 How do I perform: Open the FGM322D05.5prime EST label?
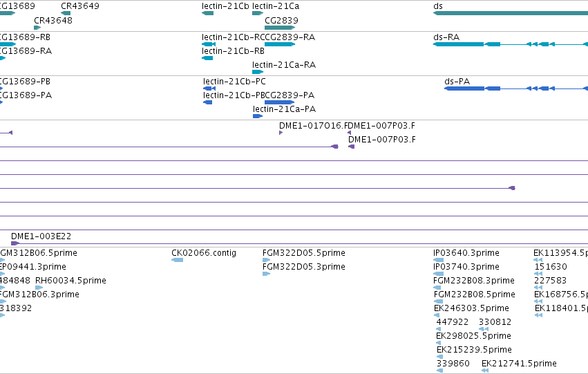(304, 253)
